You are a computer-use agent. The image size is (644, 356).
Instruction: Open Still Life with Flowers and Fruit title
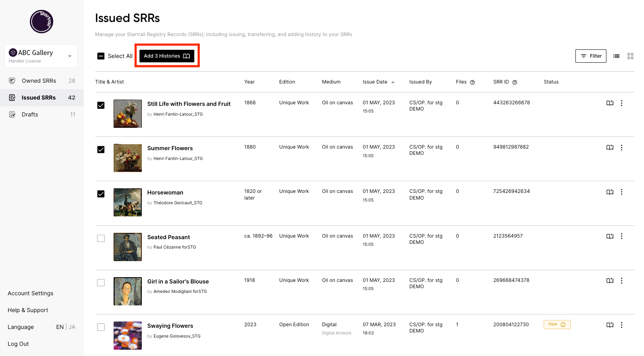click(189, 104)
